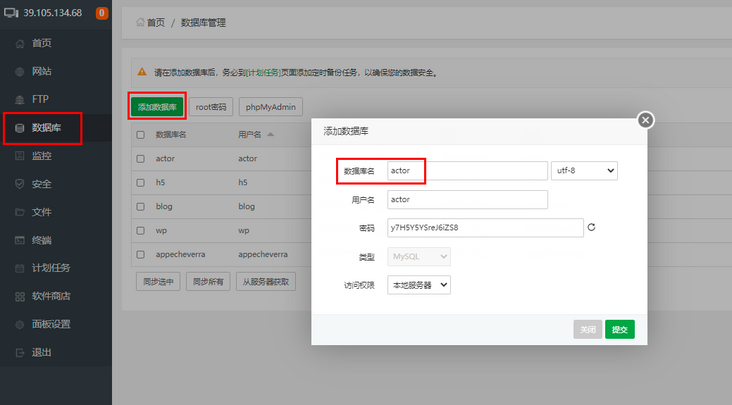Image resolution: width=732 pixels, height=405 pixels.
Task: Click the 同步选中 button
Action: click(x=158, y=282)
